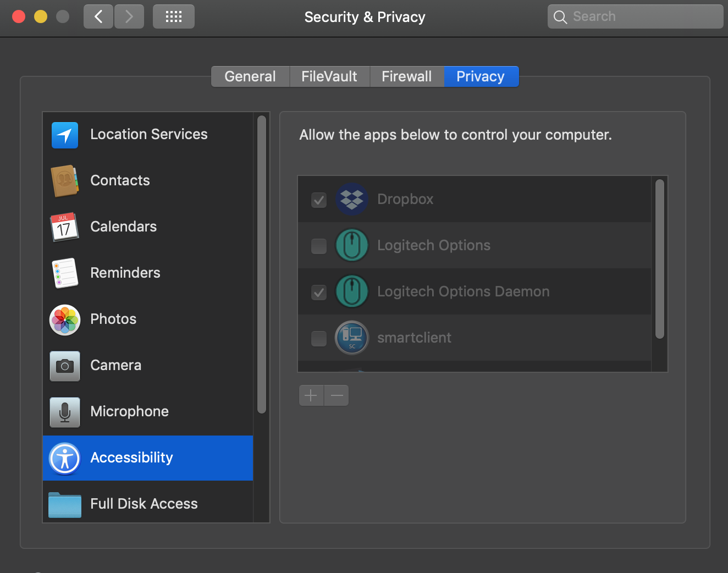728x573 pixels.
Task: Select the "Contacts" label in the list
Action: (120, 180)
